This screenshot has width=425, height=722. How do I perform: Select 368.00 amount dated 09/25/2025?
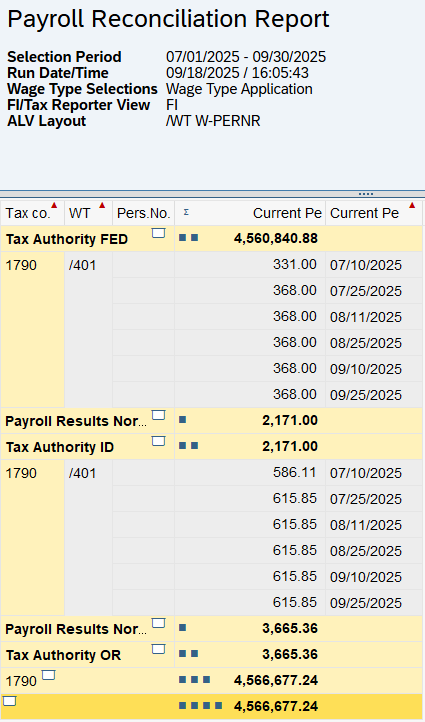[x=250, y=395]
